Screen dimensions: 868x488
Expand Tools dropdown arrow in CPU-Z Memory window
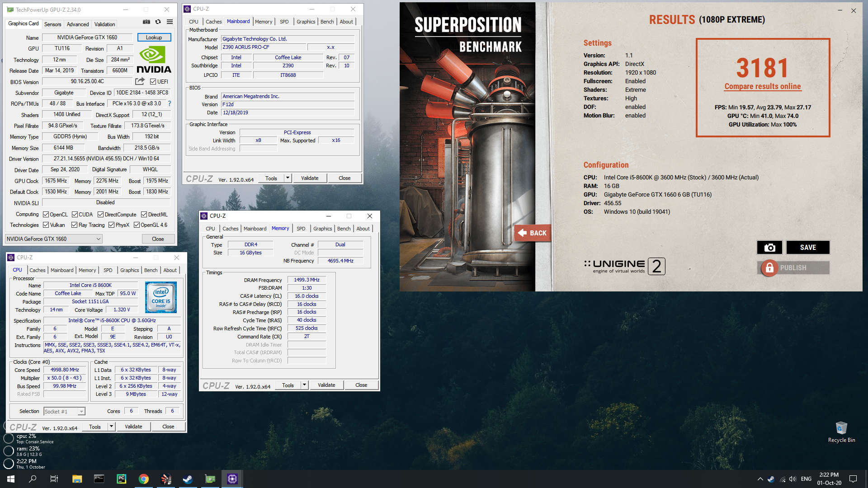304,385
